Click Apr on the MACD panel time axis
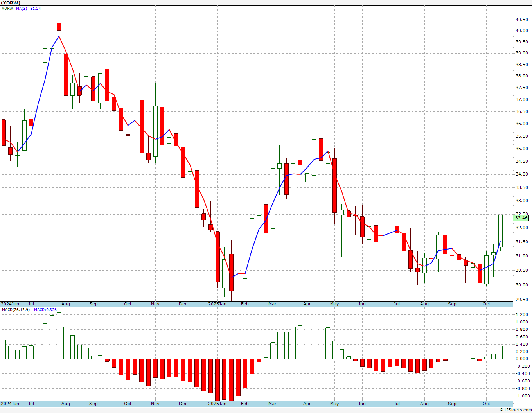 307,404
